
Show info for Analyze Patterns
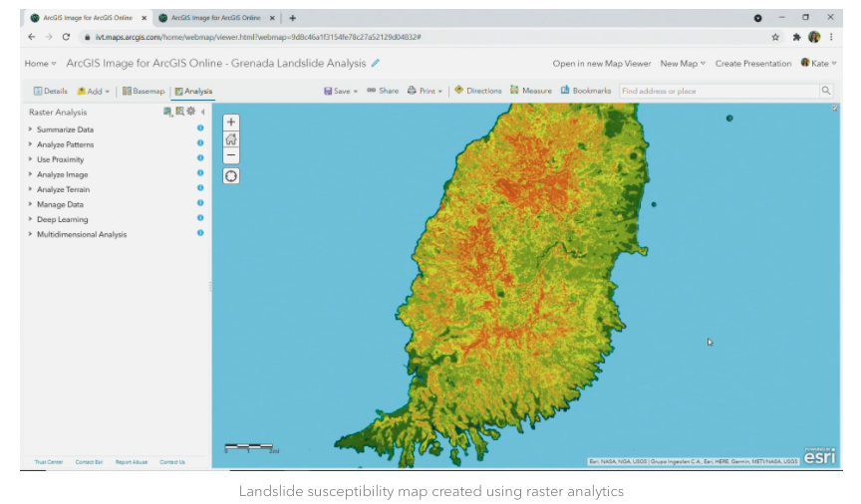click(200, 142)
